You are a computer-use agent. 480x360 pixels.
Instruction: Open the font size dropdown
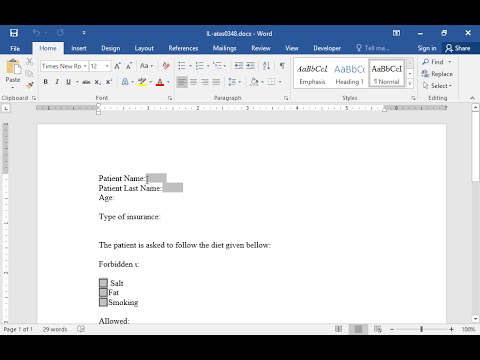tap(107, 66)
